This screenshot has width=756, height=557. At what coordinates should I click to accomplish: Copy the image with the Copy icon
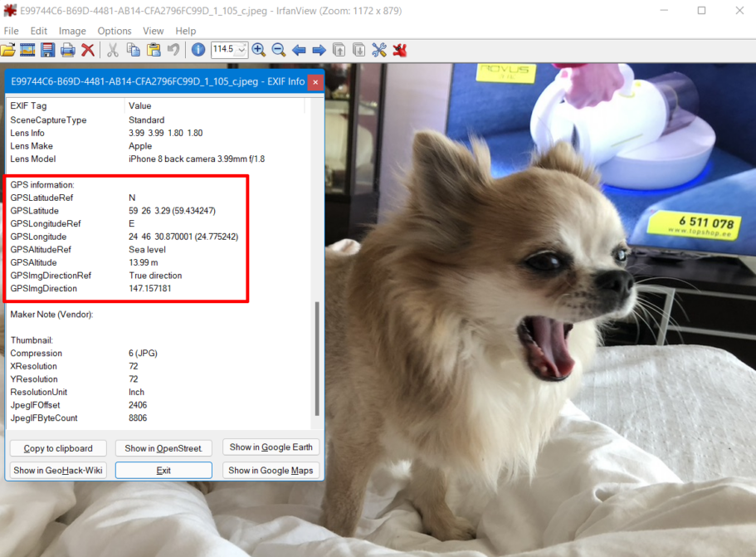[x=133, y=50]
